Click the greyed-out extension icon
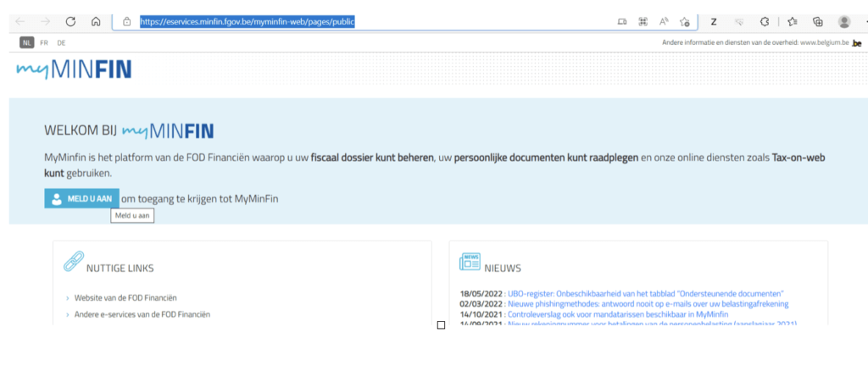This screenshot has height=388, width=868. pyautogui.click(x=738, y=22)
